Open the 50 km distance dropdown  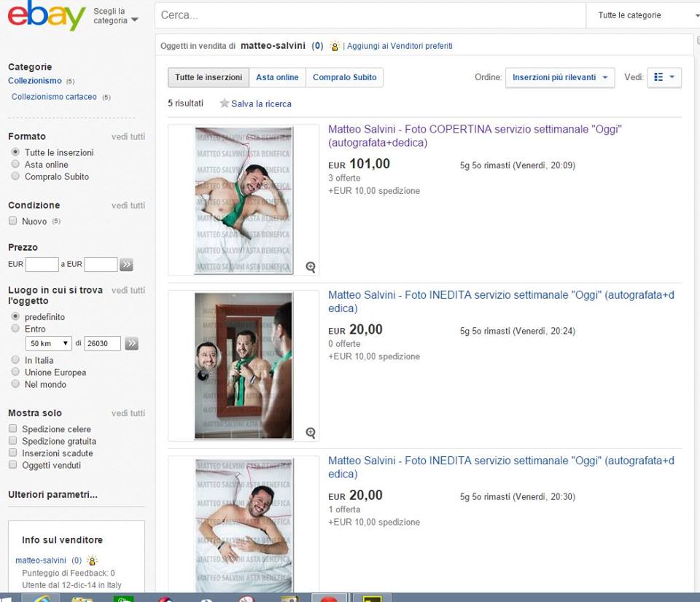[48, 343]
